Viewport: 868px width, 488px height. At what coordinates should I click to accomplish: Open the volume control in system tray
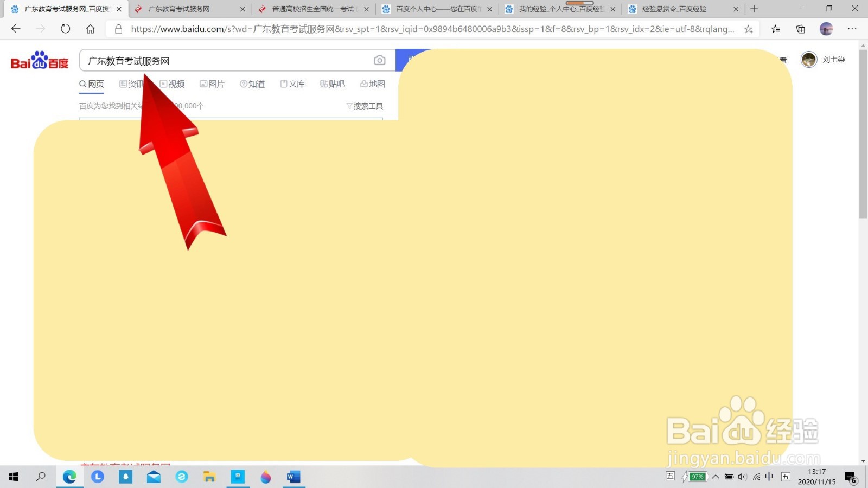(742, 477)
